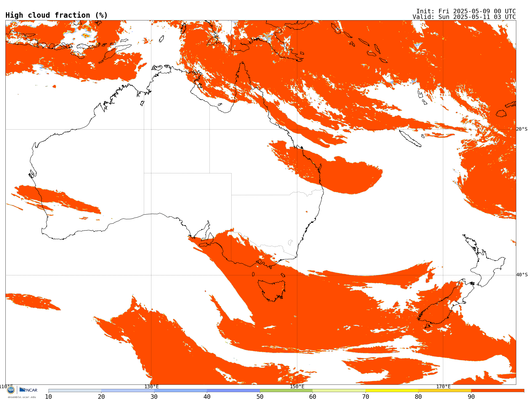Click the NCAR logo
Viewport: 532px width, 400px height.
pos(29,390)
